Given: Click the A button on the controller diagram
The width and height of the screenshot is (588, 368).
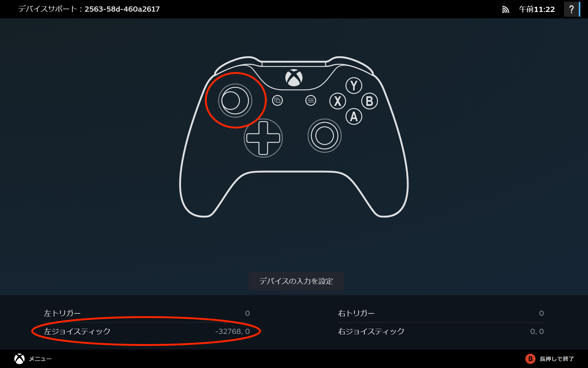Looking at the screenshot, I should tap(354, 117).
